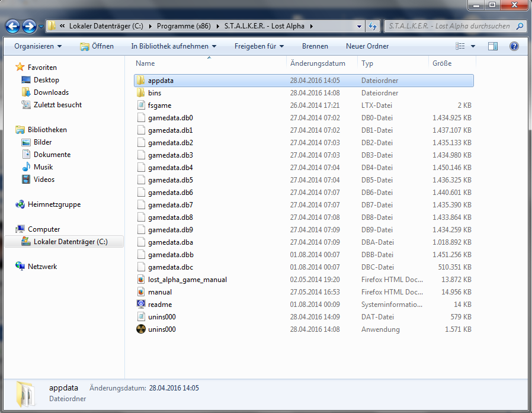This screenshot has width=532, height=413.
Task: Click the change view icon
Action: (x=460, y=46)
